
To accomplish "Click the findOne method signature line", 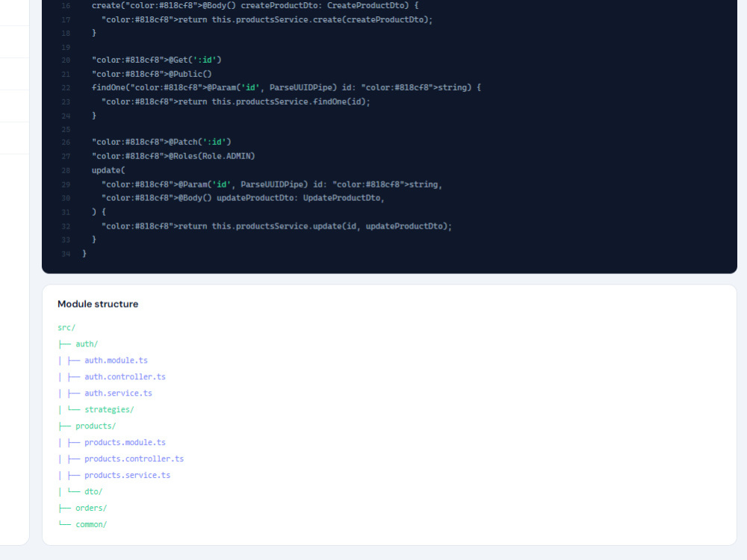I will 286,87.
